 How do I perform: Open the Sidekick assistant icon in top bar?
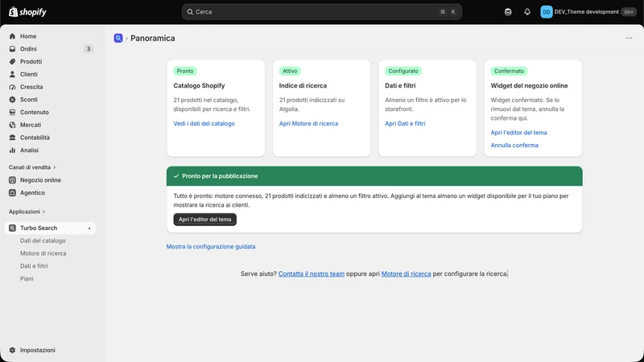coord(508,12)
